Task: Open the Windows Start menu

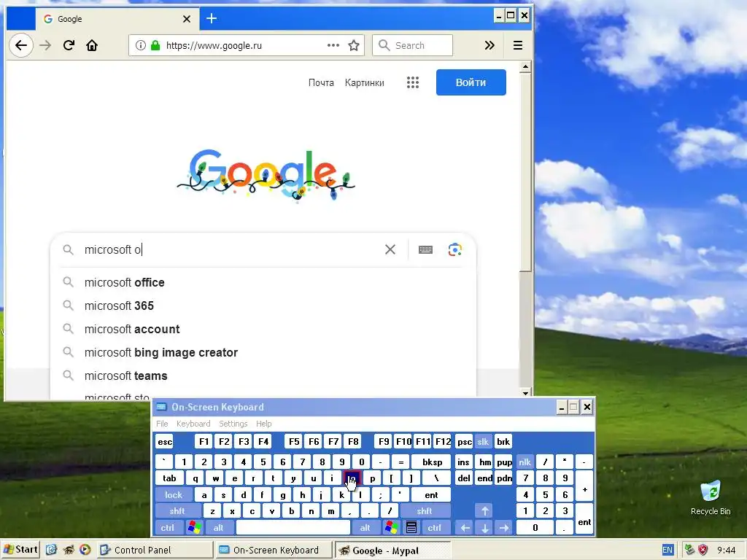Action: click(20, 550)
